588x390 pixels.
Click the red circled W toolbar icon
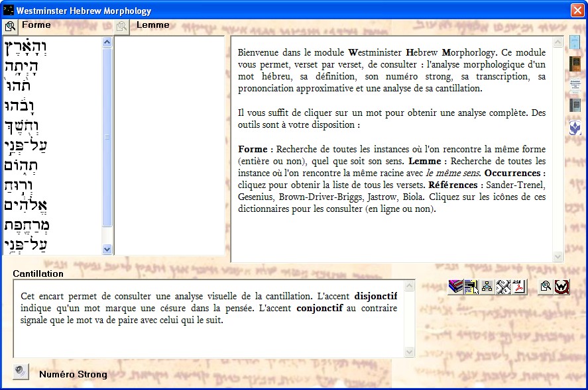point(561,287)
